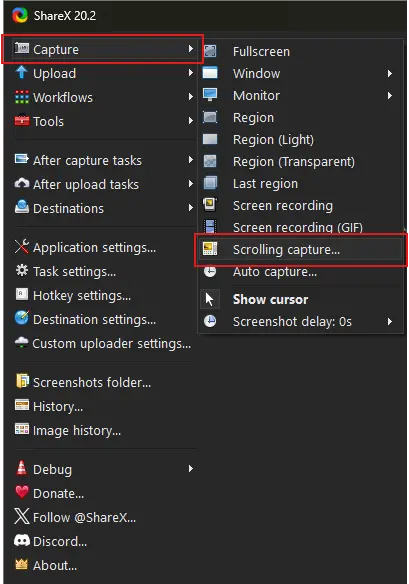Click the Last region icon
The width and height of the screenshot is (409, 584).
click(210, 183)
